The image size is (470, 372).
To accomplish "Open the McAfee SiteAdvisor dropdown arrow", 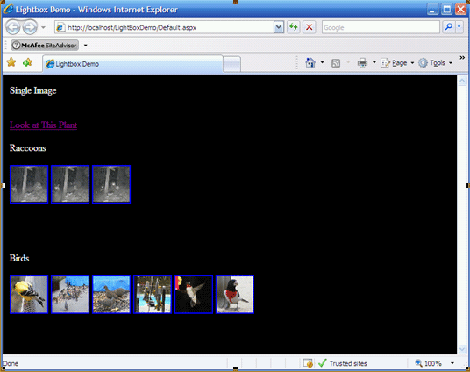I will tap(86, 45).
